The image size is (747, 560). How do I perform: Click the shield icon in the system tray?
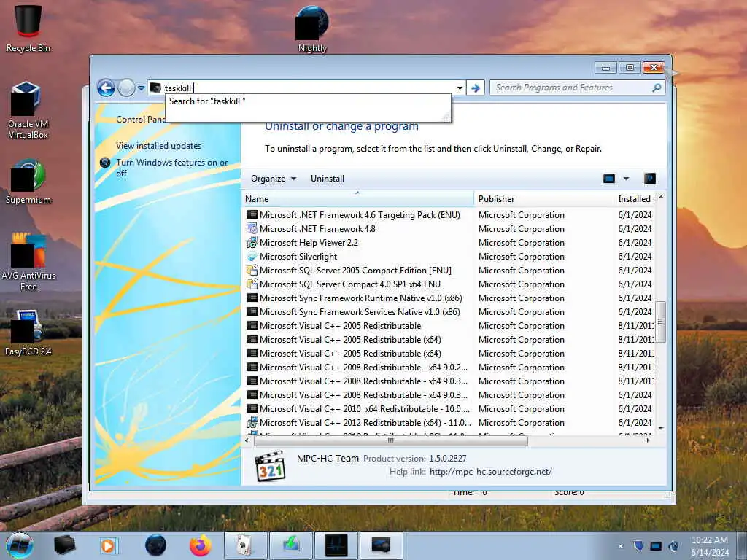(x=638, y=545)
